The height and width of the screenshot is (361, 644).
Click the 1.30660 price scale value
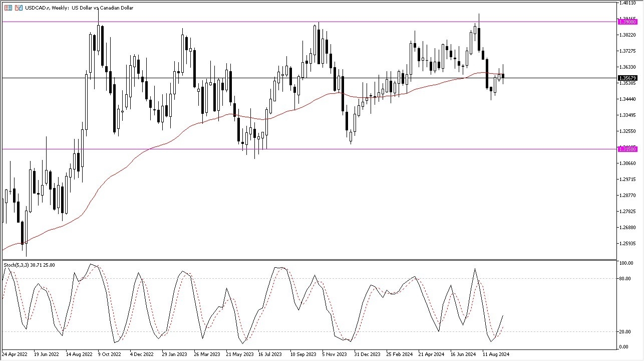tap(627, 163)
